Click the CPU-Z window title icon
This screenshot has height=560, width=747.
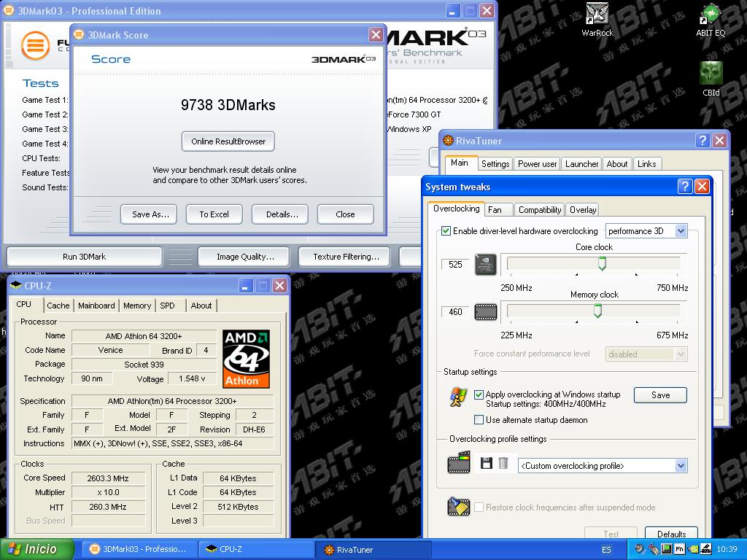pos(16,285)
